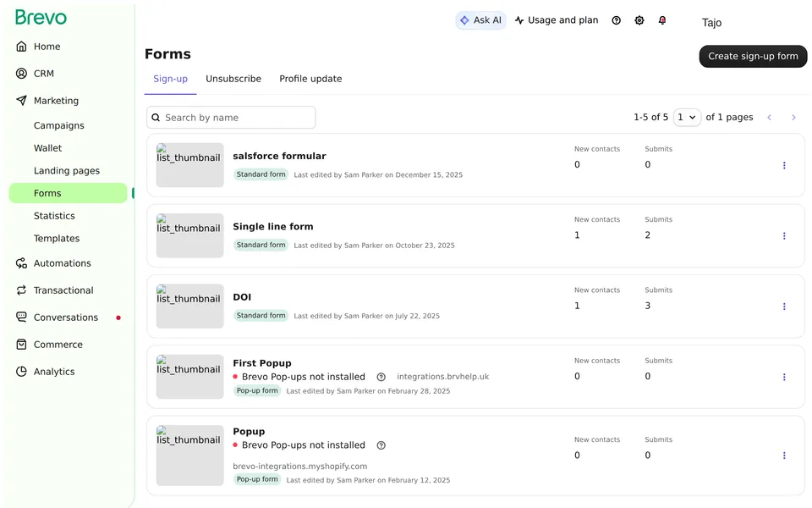Switch to the Unsubscribe tab
Screen dimensions: 812x508
(233, 79)
